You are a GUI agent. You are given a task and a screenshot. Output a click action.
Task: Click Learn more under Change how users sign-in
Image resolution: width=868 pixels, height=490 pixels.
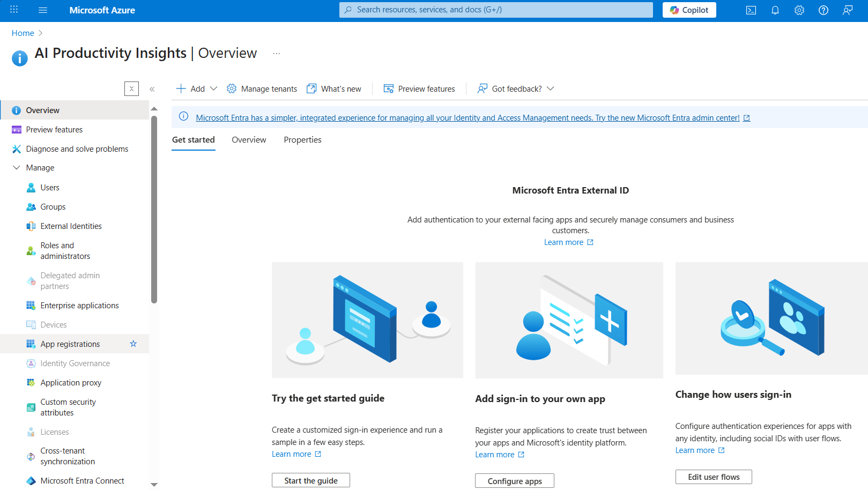700,450
